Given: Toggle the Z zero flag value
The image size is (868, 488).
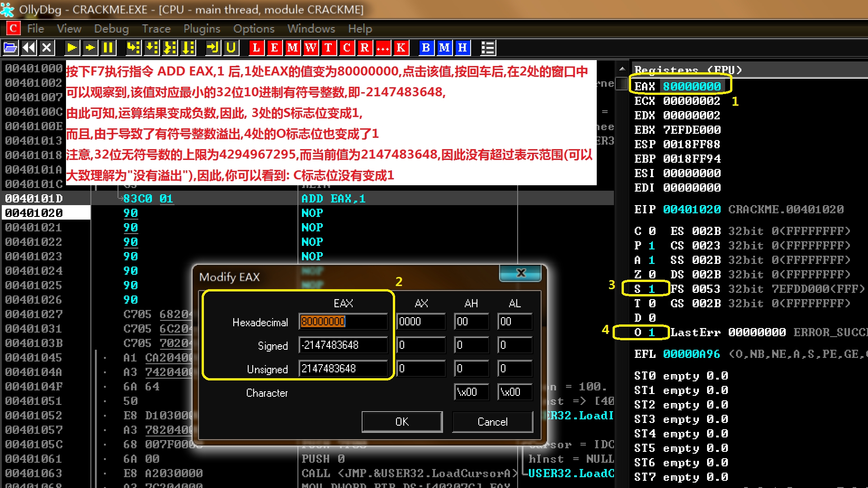Looking at the screenshot, I should pyautogui.click(x=652, y=274).
